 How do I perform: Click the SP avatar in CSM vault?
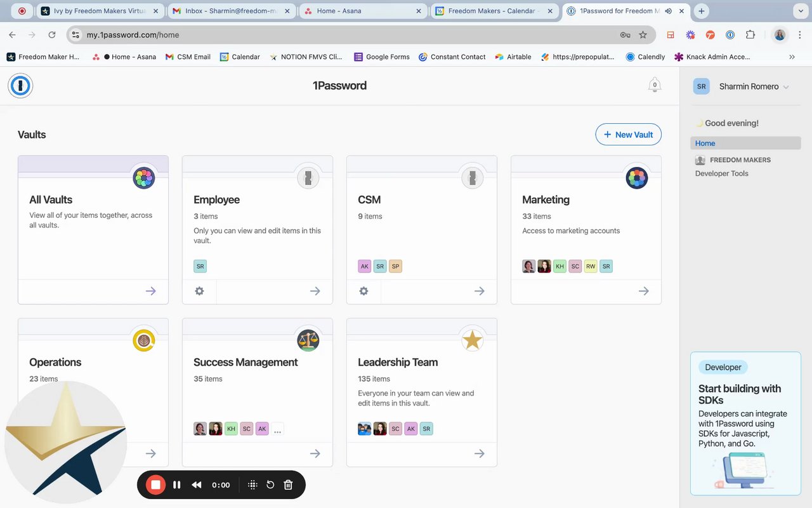395,266
